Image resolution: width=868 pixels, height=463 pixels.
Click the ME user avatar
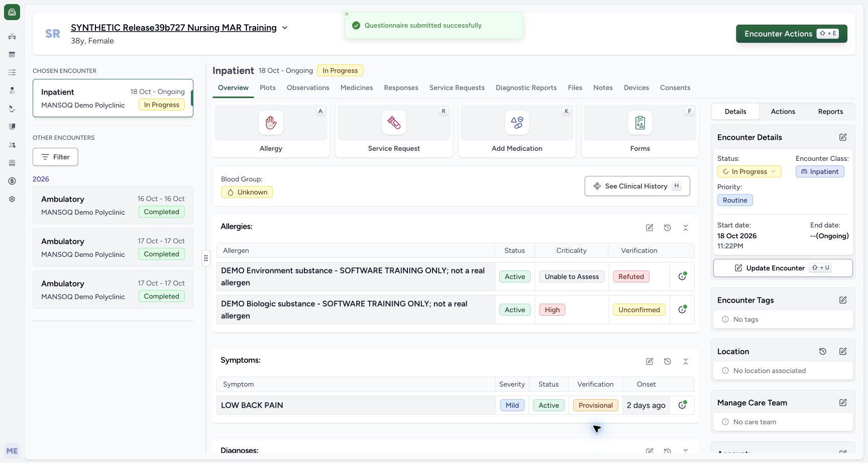(12, 451)
